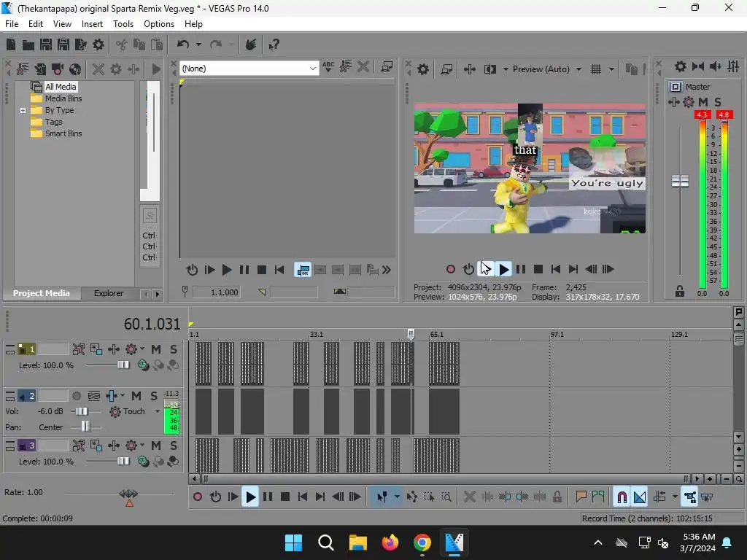Screen dimensions: 747x560
Task: Toggle Enable Snapping magnet button
Action: point(622,497)
